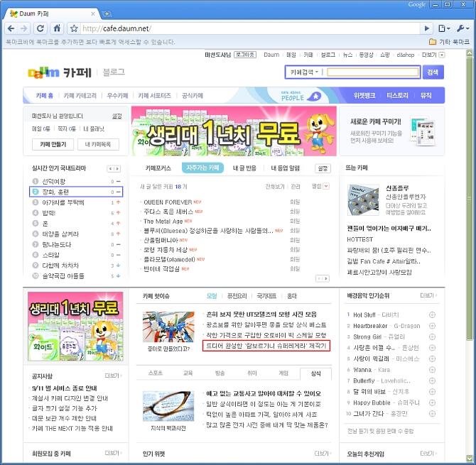This screenshot has height=465, width=476.
Task: Open 뮤직 menu item
Action: (426, 96)
